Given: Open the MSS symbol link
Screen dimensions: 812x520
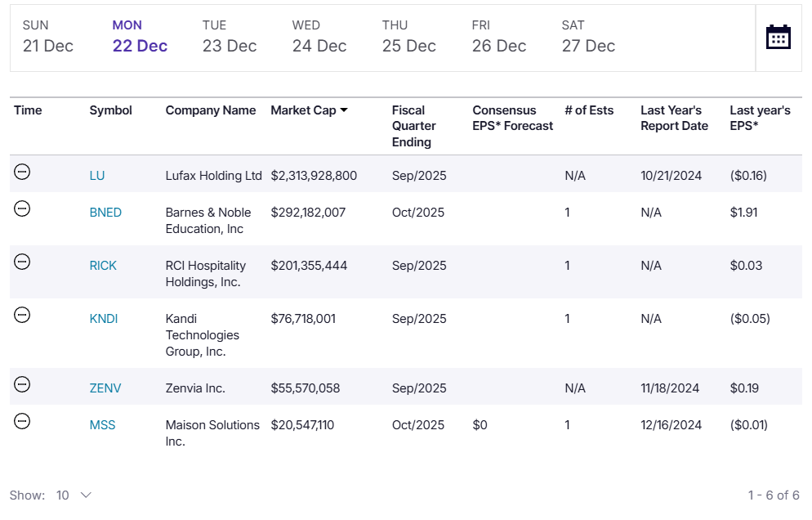Looking at the screenshot, I should [102, 425].
